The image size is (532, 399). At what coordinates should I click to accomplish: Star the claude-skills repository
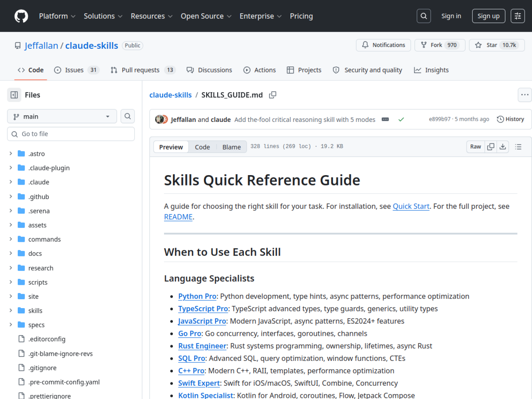tap(497, 45)
